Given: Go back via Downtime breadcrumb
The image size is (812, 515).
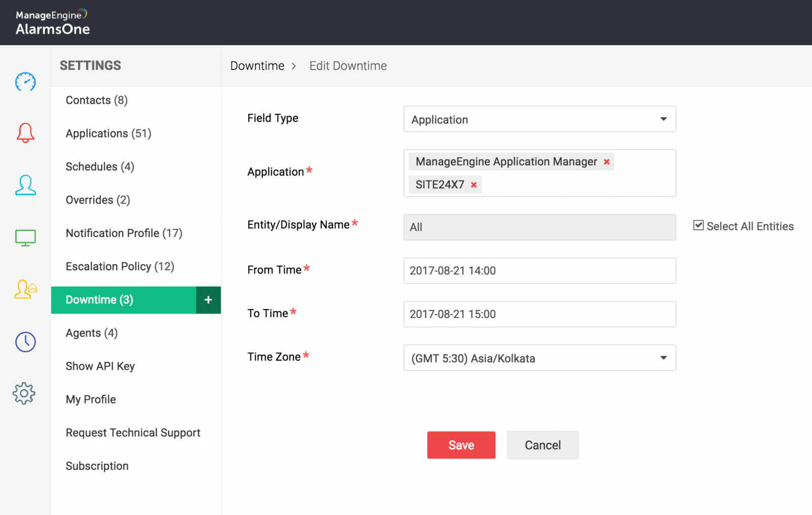Looking at the screenshot, I should pos(257,66).
